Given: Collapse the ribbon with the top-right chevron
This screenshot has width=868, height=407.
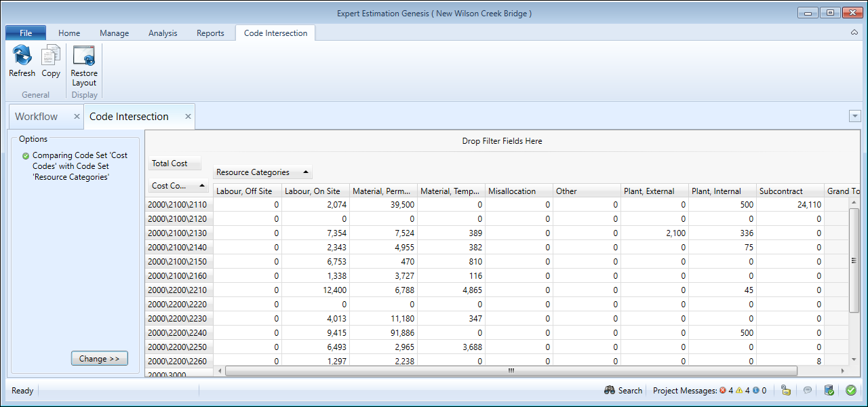Looking at the screenshot, I should coord(854,33).
